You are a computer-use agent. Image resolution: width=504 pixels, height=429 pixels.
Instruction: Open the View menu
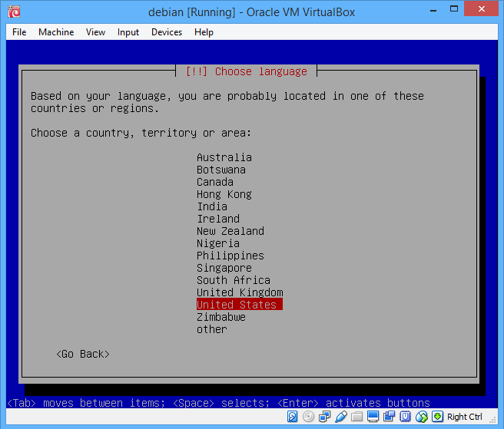click(x=95, y=32)
